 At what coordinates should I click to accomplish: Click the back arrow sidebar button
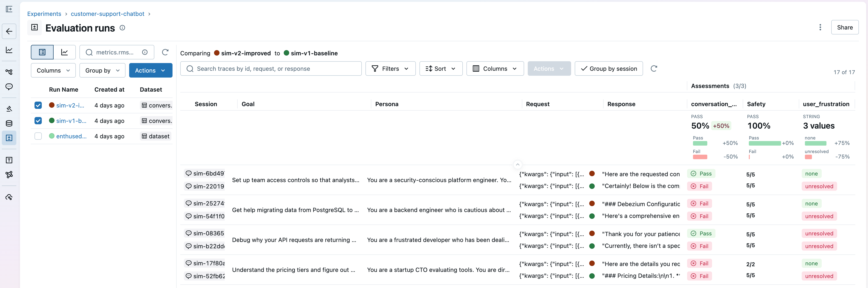9,31
